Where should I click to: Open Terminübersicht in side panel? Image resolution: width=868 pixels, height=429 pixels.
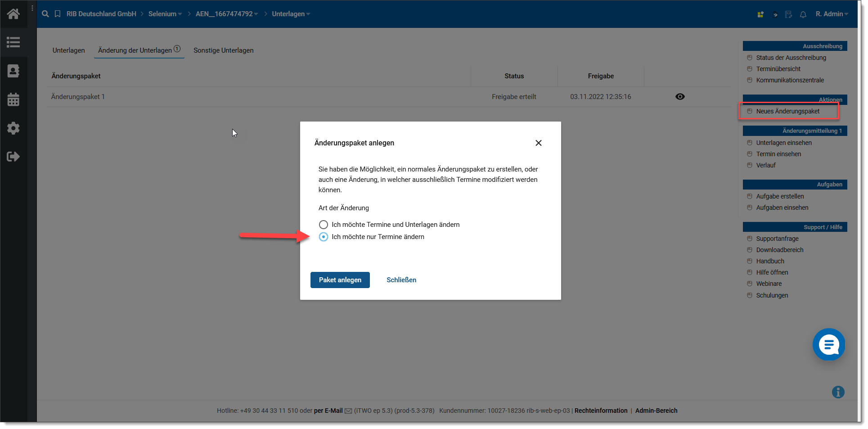778,69
